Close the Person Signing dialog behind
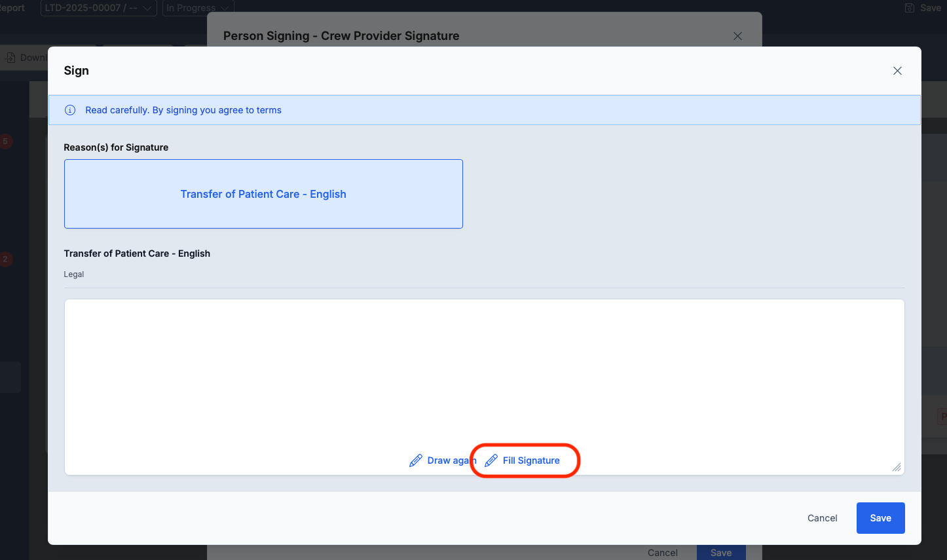 (737, 36)
